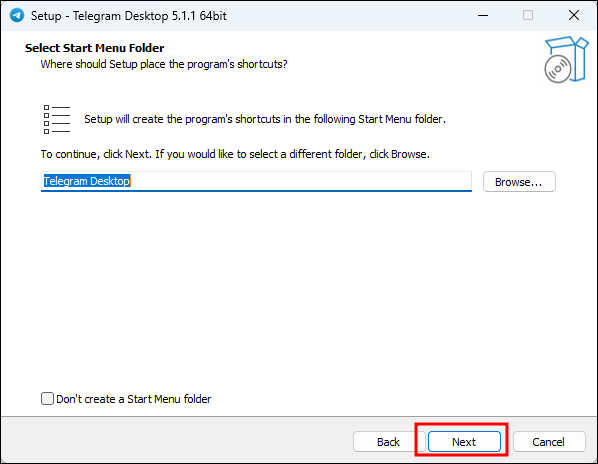Tick "Don't create a Start Menu folder"
Screen dimensions: 598x464
tap(47, 399)
